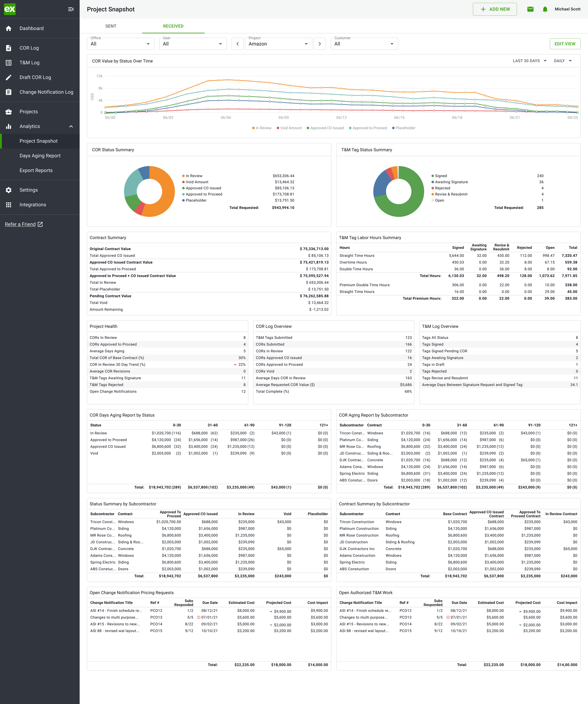Viewport: 588px width, 704px height.
Task: Open the Office dropdown
Action: click(120, 44)
